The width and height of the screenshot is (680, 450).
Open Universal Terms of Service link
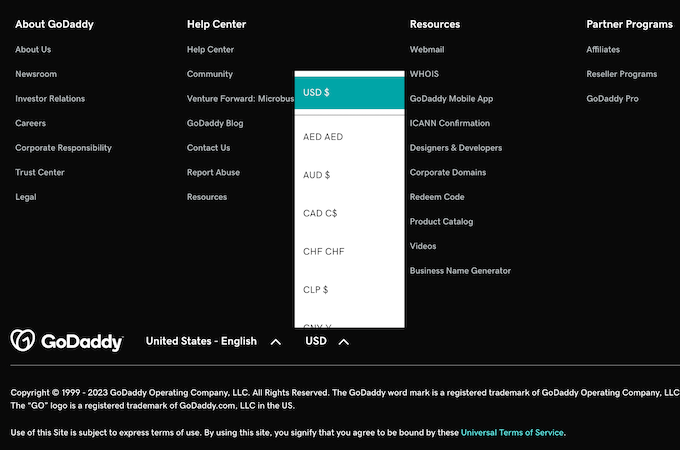512,433
